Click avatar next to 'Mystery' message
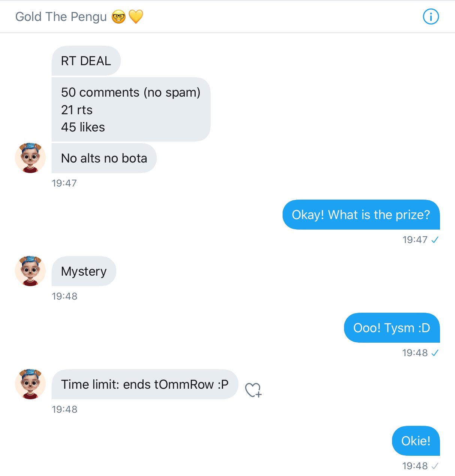 point(30,271)
